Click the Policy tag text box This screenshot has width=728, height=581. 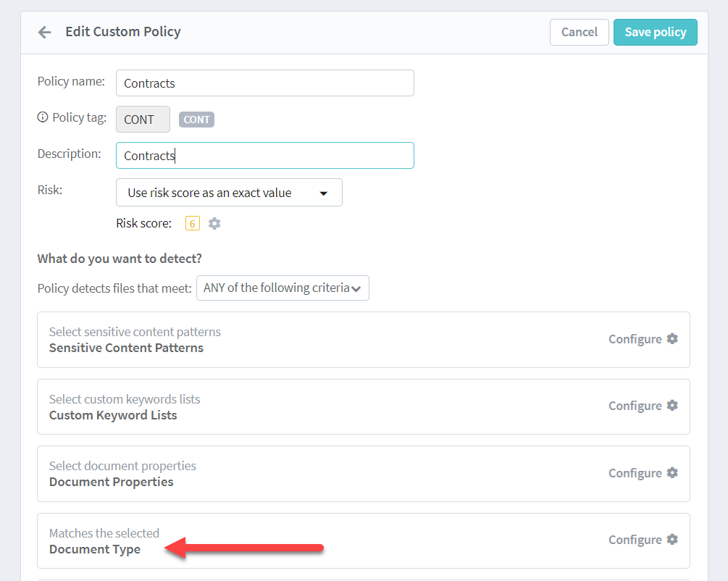click(x=143, y=120)
